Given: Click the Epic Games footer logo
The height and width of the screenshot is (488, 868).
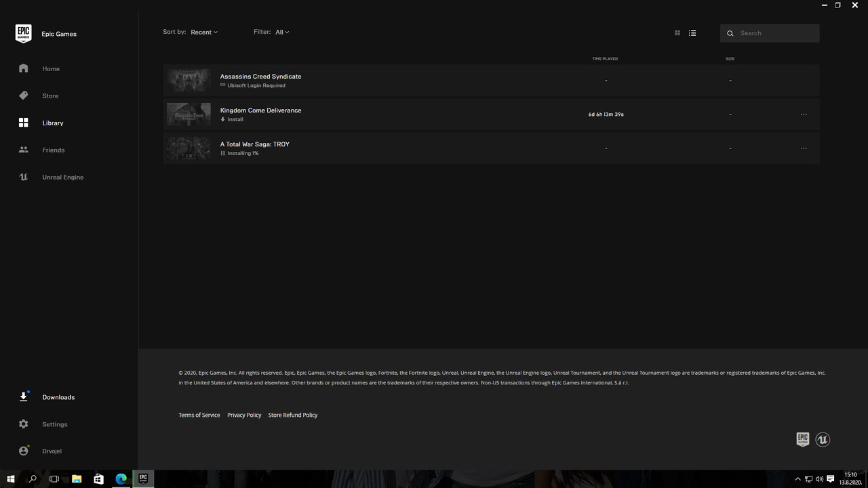Looking at the screenshot, I should pyautogui.click(x=803, y=439).
